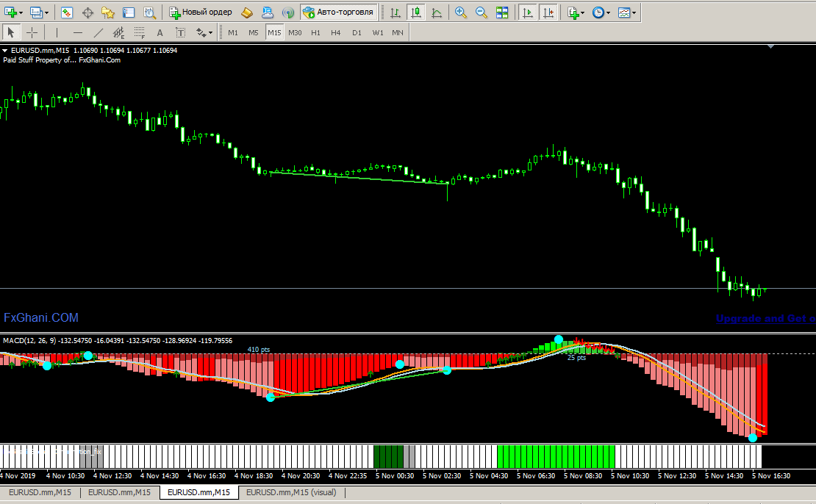Toggle the Авто-торговля auto-trading button
Screen dimensions: 816x504
click(x=338, y=12)
